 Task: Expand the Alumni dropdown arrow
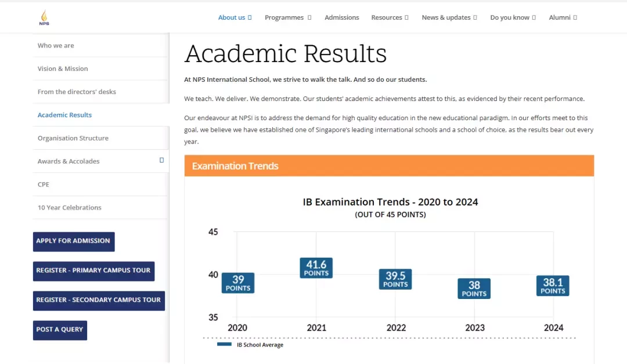tap(575, 17)
